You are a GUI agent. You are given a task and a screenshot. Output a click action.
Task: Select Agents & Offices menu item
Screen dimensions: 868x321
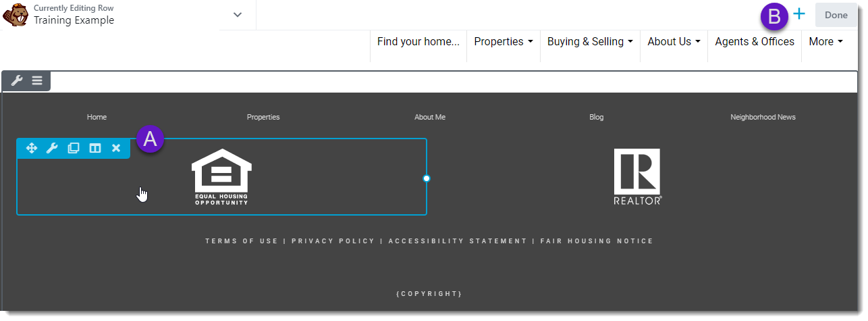coord(755,42)
